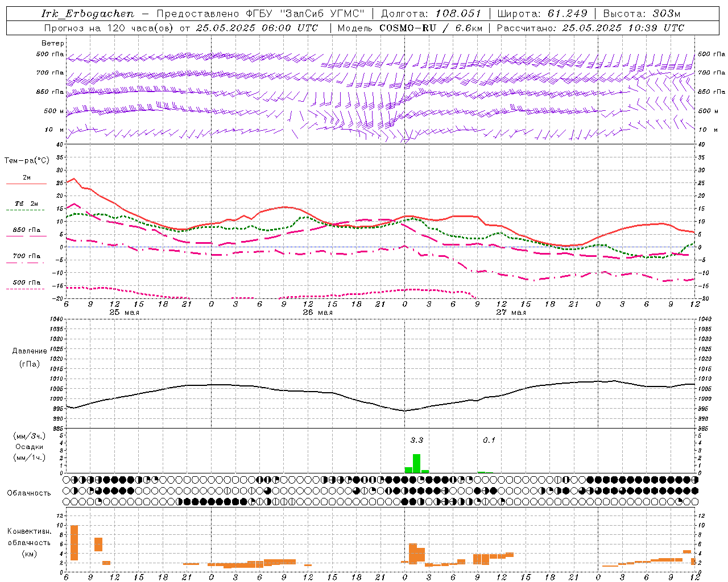Viewport: 728px width, 582px height.
Task: Click the station name "Irk_Erbogachen"
Action: [88, 14]
